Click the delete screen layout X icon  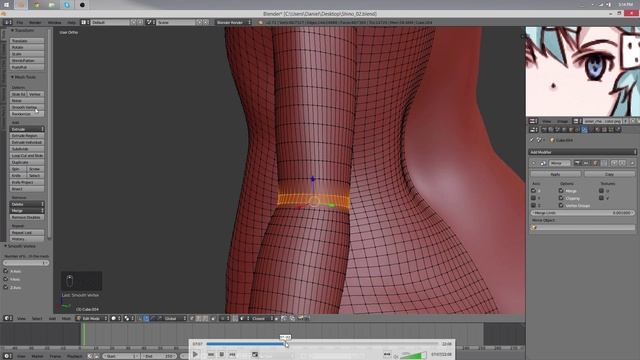click(140, 22)
